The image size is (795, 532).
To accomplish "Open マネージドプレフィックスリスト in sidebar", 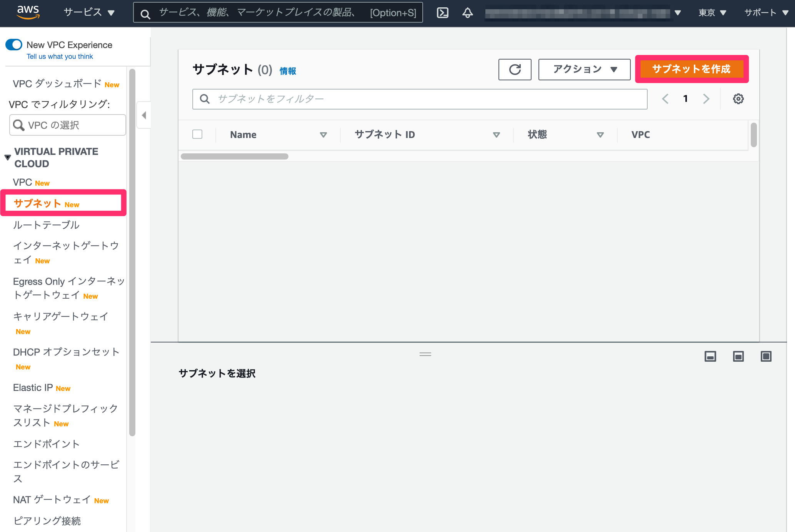I will click(x=65, y=416).
